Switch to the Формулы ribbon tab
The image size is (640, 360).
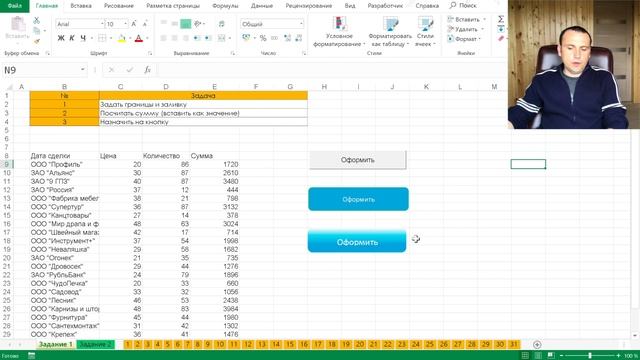coord(225,6)
